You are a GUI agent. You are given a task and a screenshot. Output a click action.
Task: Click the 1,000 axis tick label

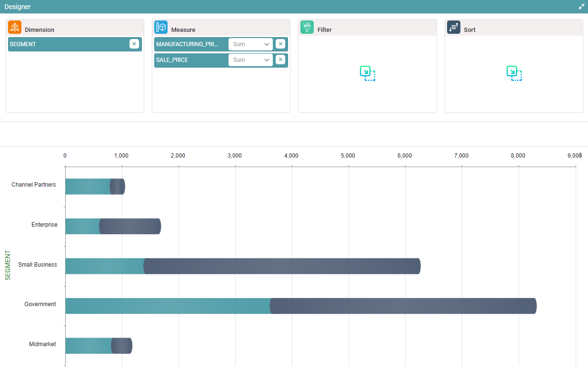121,156
